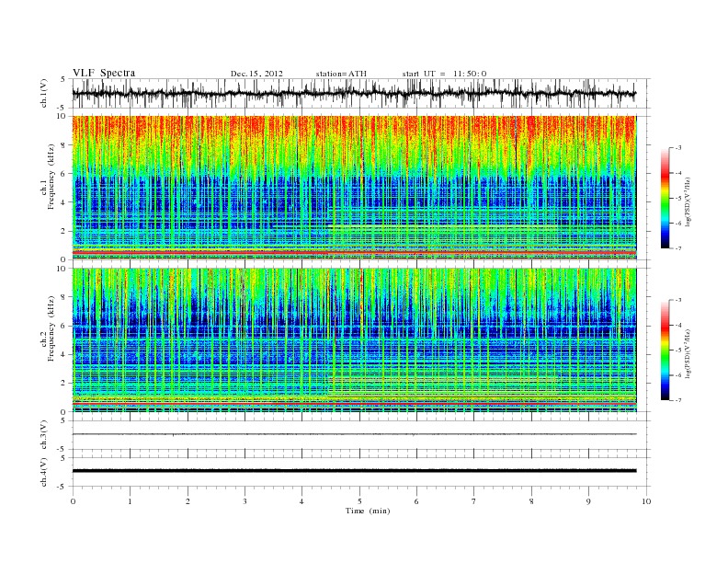Click the time-axis tick label '10'
Viewport: 728px width, 563px height.
646,501
